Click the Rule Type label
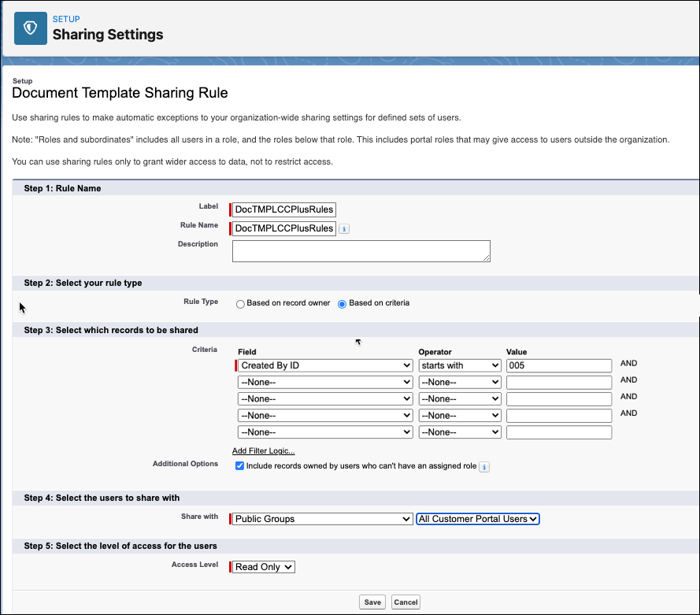This screenshot has height=615, width=700. (x=201, y=302)
